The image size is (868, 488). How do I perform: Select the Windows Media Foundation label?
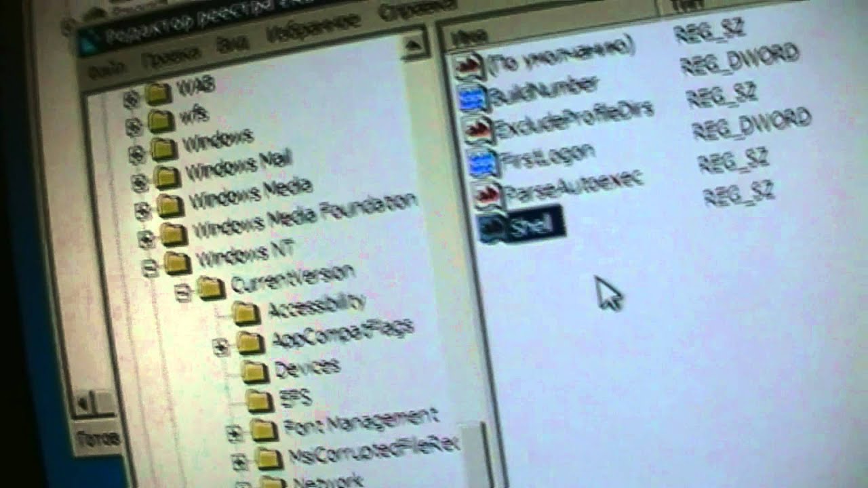click(304, 215)
